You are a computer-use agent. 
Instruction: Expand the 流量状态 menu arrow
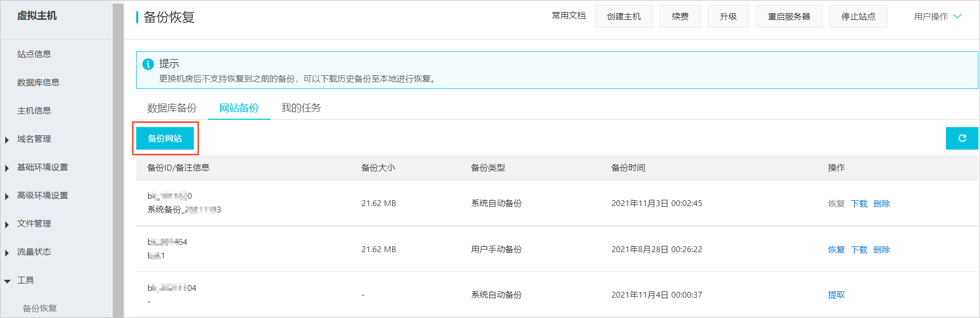[x=7, y=253]
